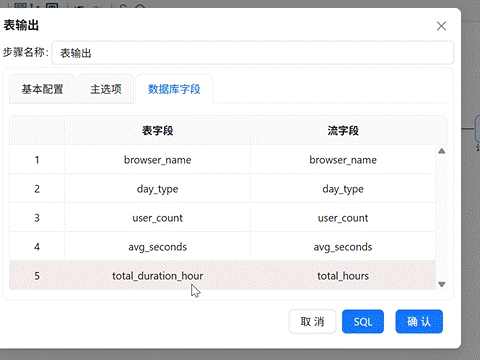Select the 数据库字段 tab

(x=174, y=89)
